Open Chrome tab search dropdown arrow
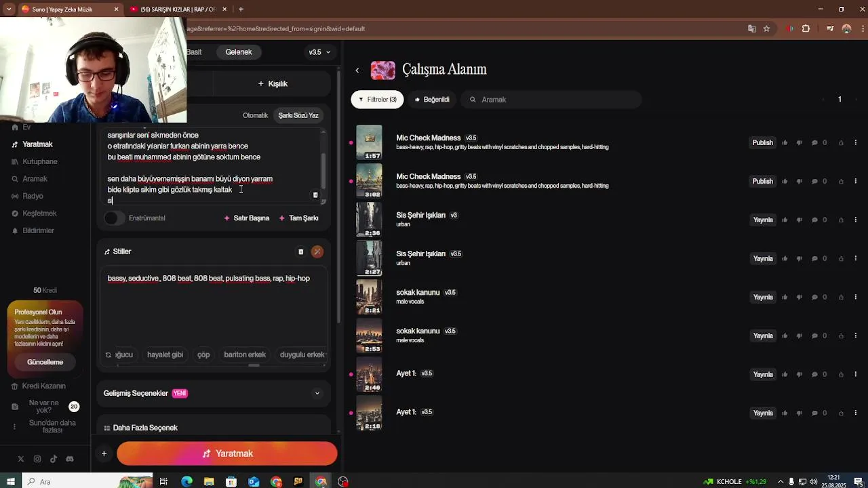 9,9
